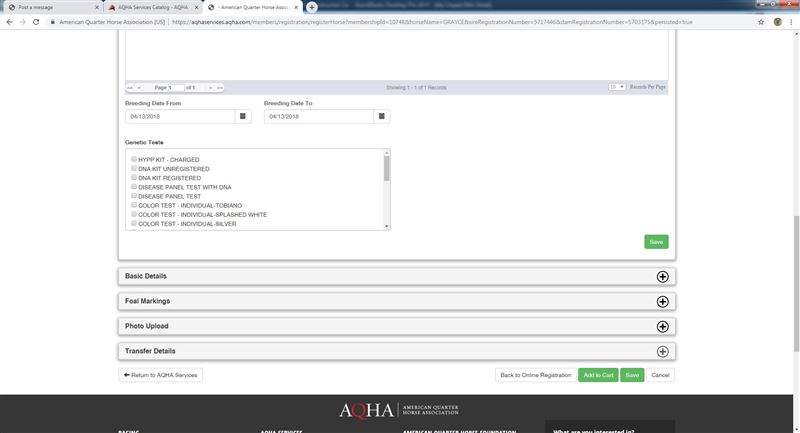
Task: Open Chrome profile avatar
Action: 778,22
